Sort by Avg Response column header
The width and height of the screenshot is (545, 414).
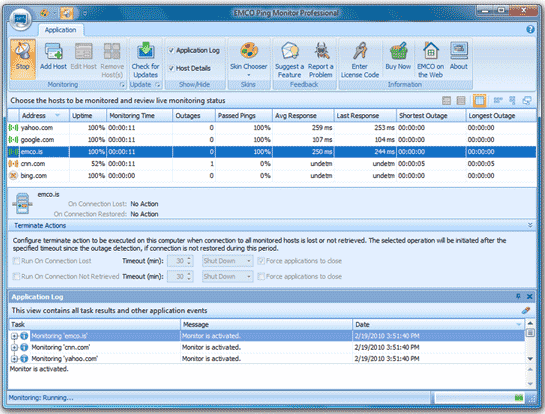point(303,116)
